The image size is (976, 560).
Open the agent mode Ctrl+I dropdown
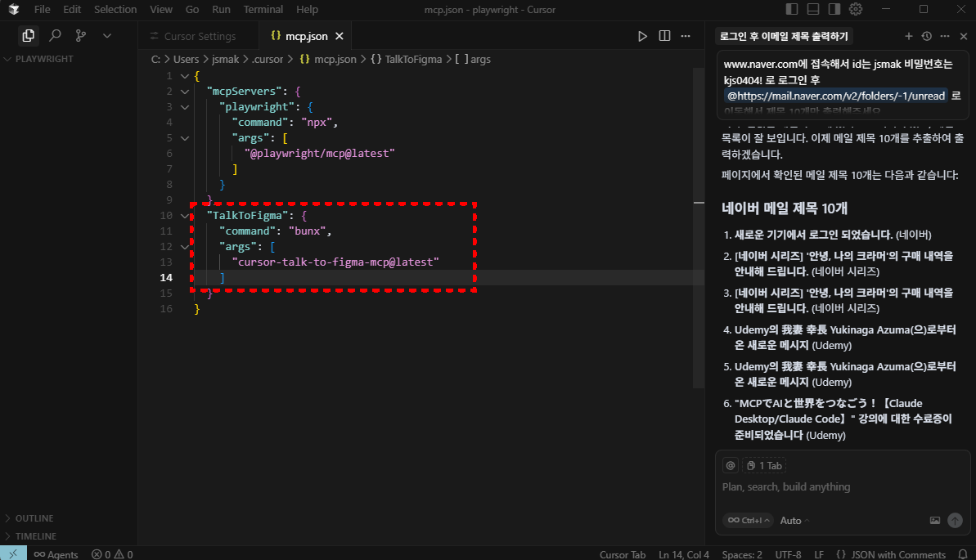(x=749, y=520)
